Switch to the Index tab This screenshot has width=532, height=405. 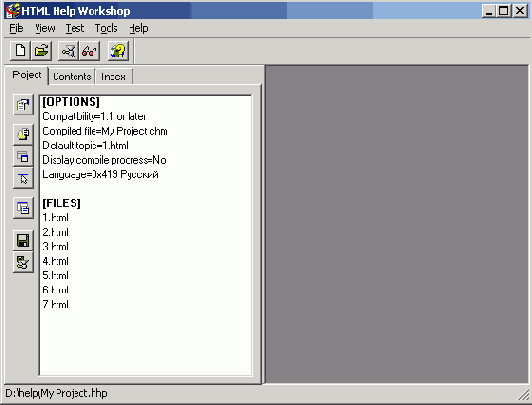113,77
